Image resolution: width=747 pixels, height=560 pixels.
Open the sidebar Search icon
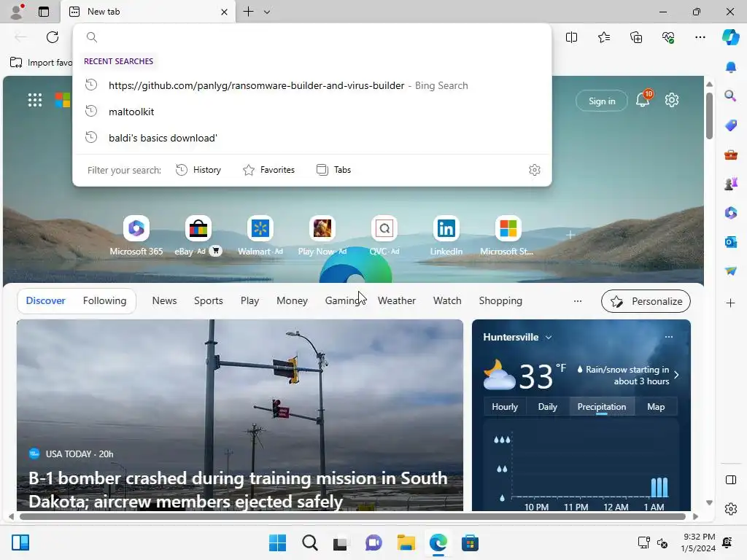[730, 96]
